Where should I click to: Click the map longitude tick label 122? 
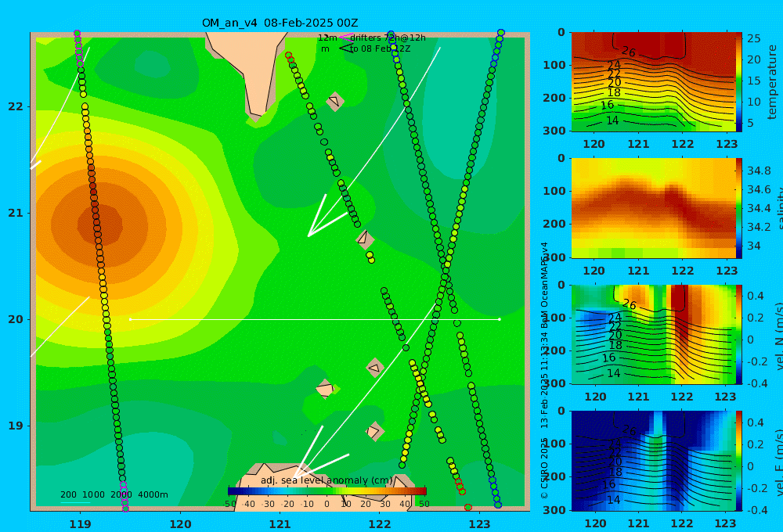[x=380, y=524]
